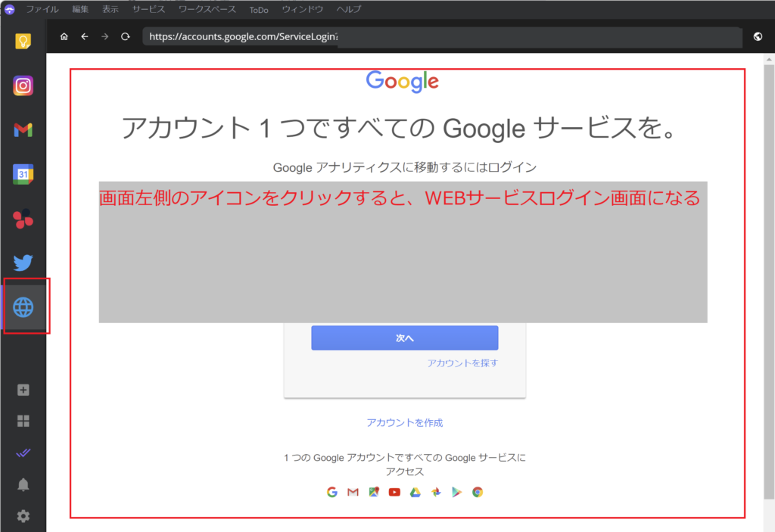Image resolution: width=775 pixels, height=532 pixels.
Task: Open the Google Calendar service in sidebar
Action: point(23,174)
